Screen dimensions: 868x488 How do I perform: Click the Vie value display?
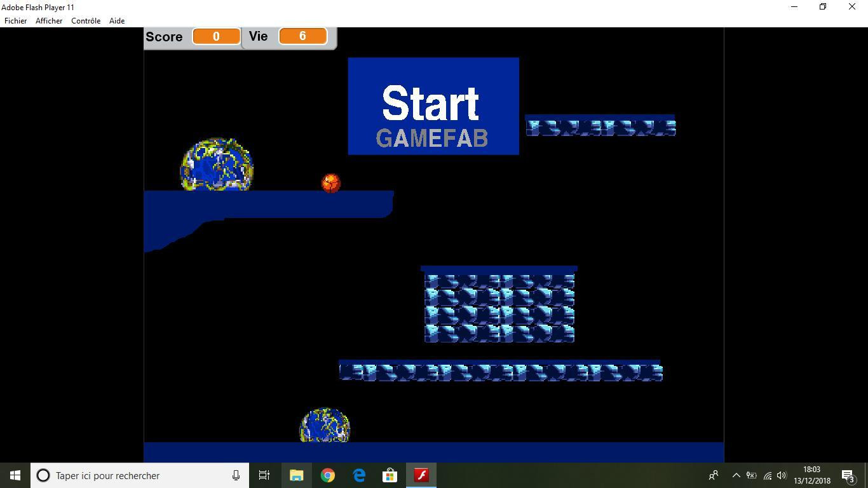tap(302, 36)
